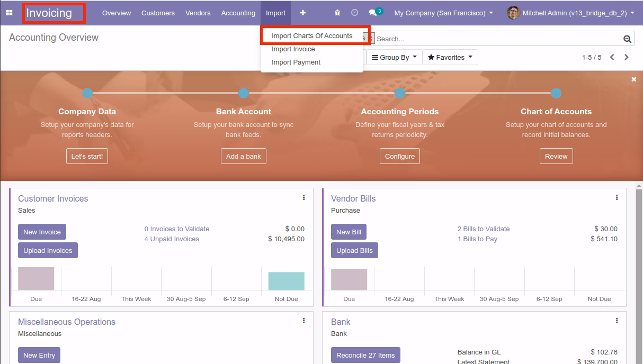This screenshot has width=643, height=364.
Task: Click the Import menu in navbar
Action: tap(275, 13)
